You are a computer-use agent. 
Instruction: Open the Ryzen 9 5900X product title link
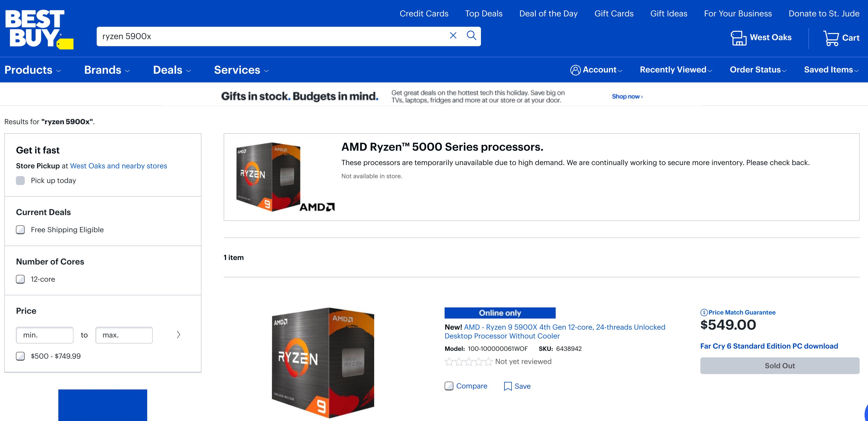tap(555, 331)
